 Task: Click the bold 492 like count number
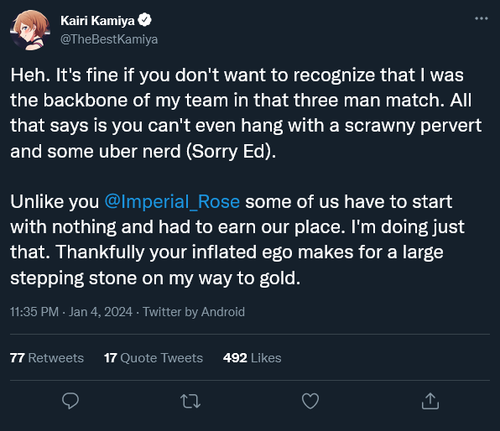(235, 358)
